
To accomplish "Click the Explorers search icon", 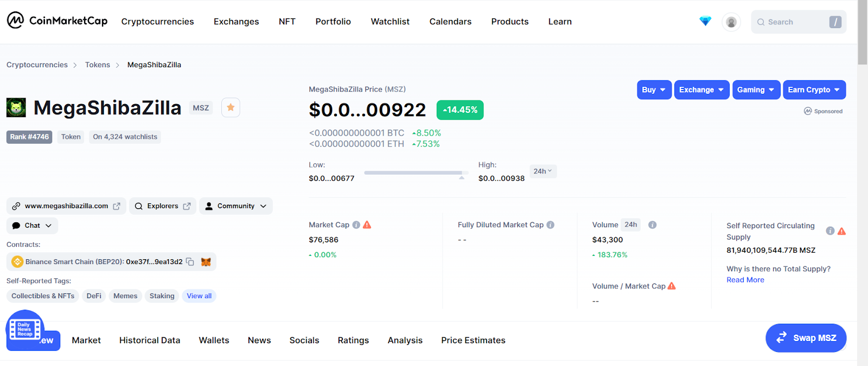I will coord(139,206).
